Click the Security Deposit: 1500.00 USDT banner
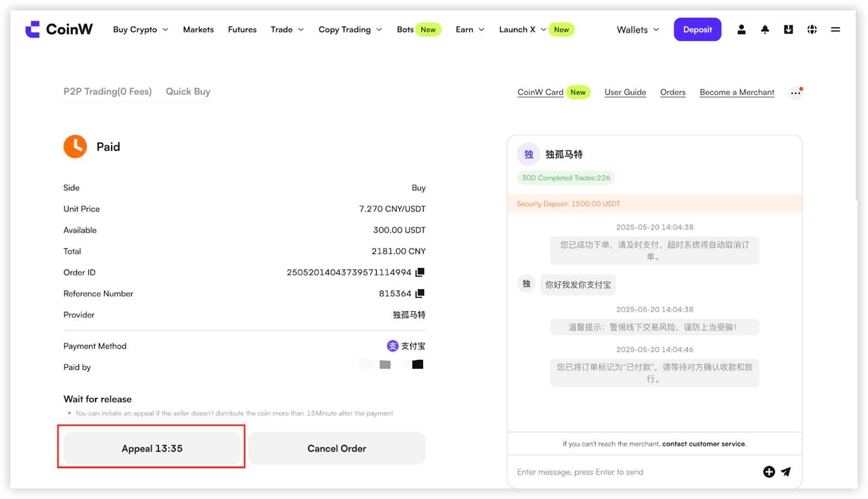Screen dimensions: 868x499 [x=655, y=204]
